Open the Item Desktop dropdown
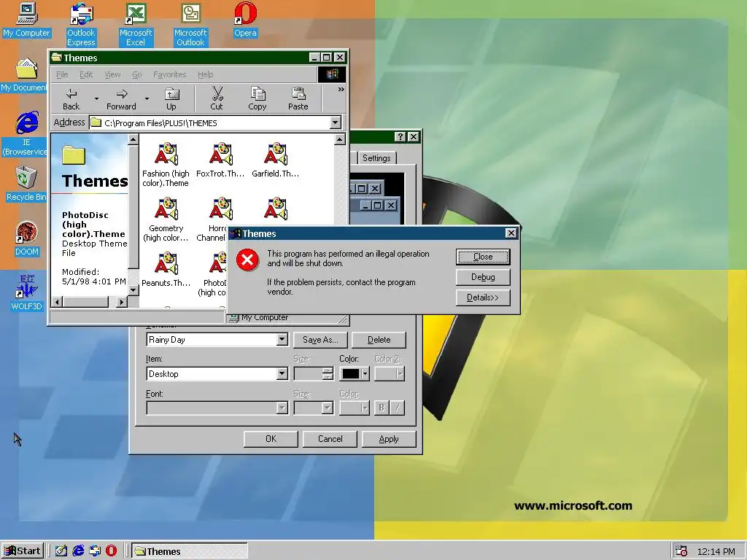The width and height of the screenshot is (747, 560). pyautogui.click(x=282, y=374)
